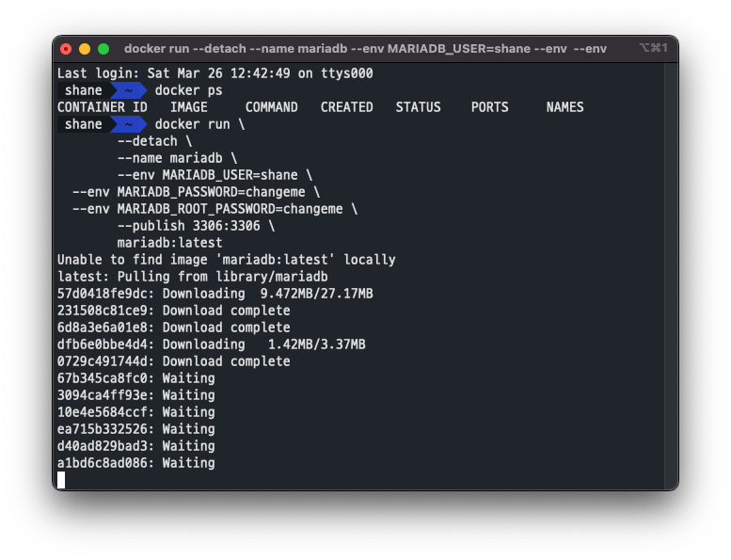Viewport: 731px width, 560px height.
Task: Click layer 67b345ca8fc0 waiting line
Action: pos(136,378)
